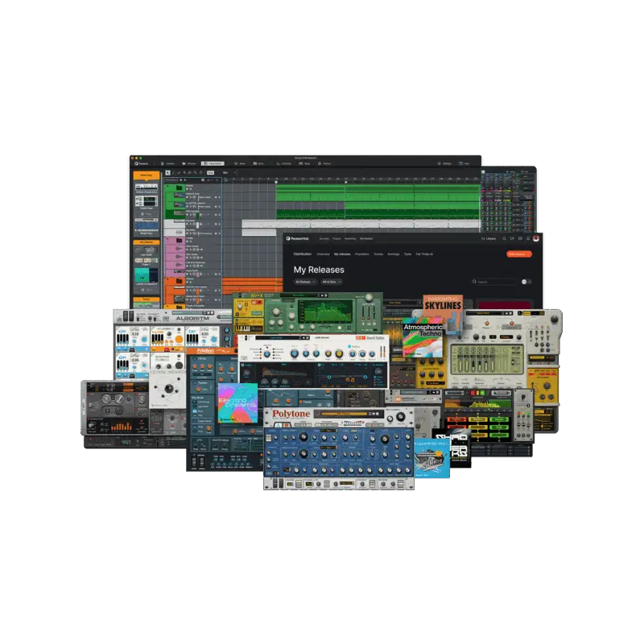Click the left loop locator in sequencer ruler
This screenshot has height=644, width=644.
[276, 182]
